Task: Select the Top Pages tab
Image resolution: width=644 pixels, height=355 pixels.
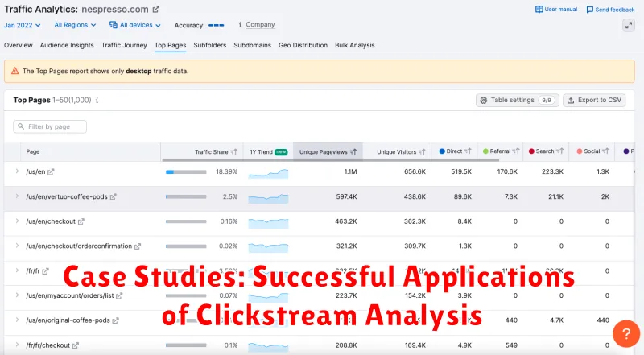Action: [x=170, y=45]
